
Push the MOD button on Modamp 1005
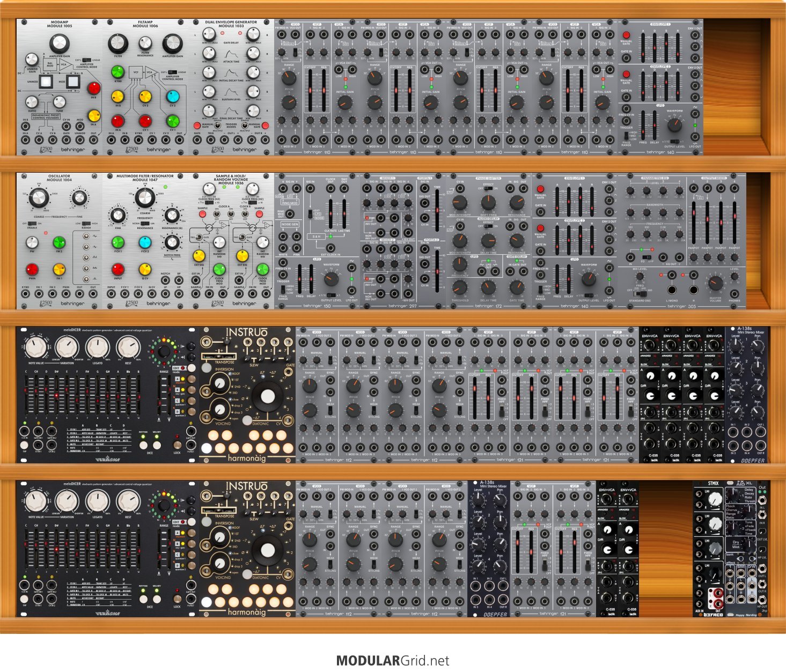coord(73,82)
